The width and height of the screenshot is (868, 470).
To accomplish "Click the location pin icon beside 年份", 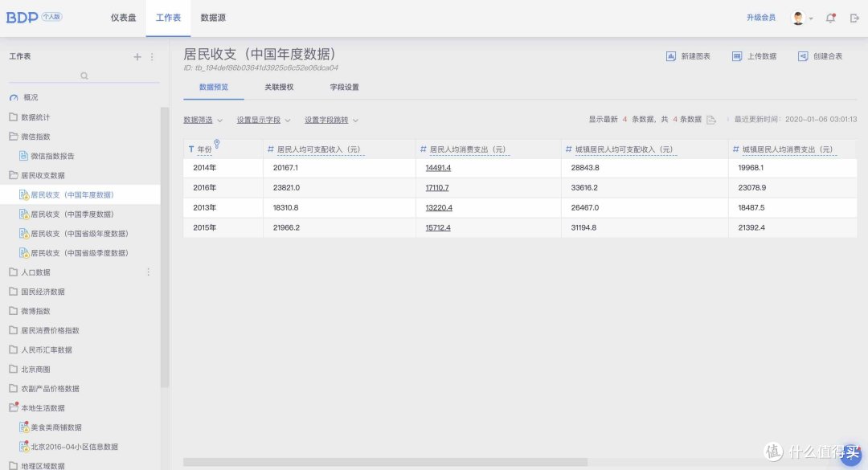I will pos(216,144).
